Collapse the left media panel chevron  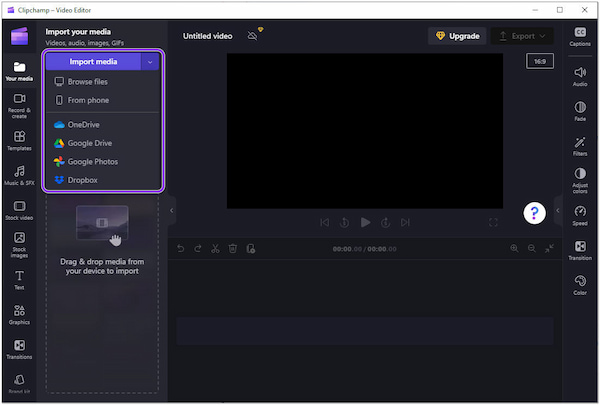pos(171,210)
